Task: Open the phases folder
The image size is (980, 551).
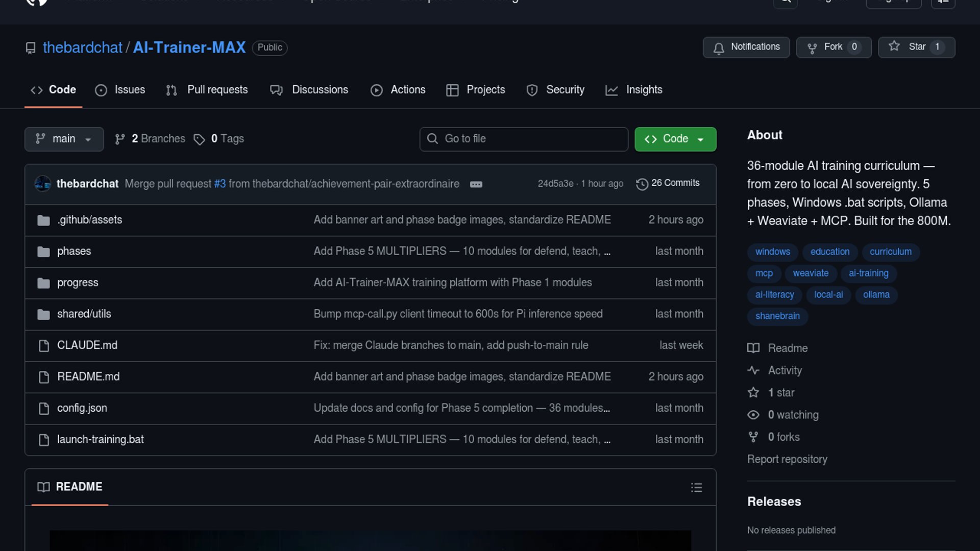Action: tap(74, 251)
